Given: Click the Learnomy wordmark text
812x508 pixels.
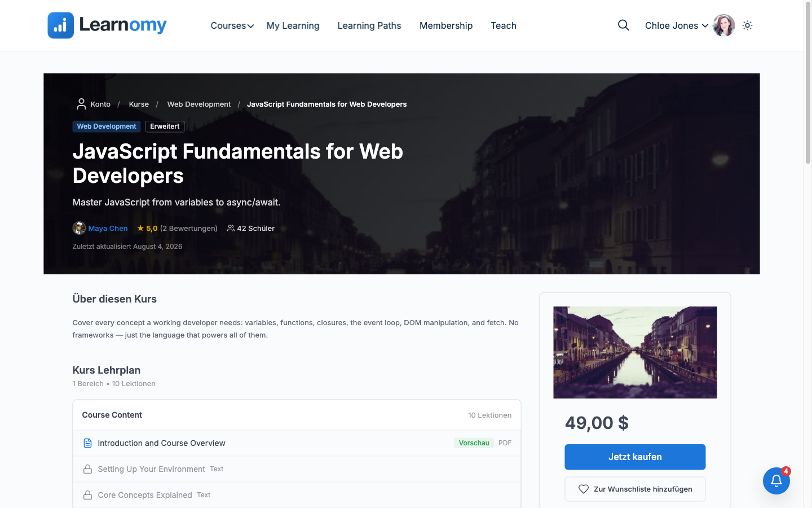Looking at the screenshot, I should tap(123, 25).
